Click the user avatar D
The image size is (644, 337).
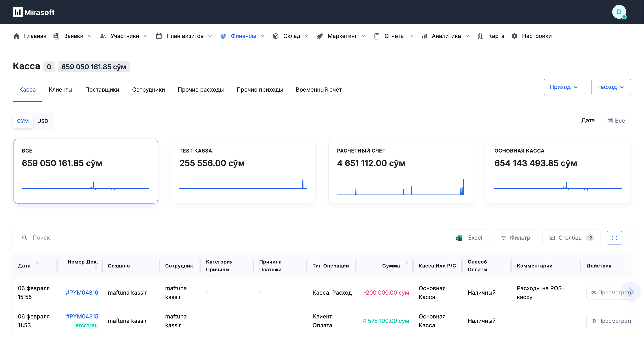coord(619,12)
